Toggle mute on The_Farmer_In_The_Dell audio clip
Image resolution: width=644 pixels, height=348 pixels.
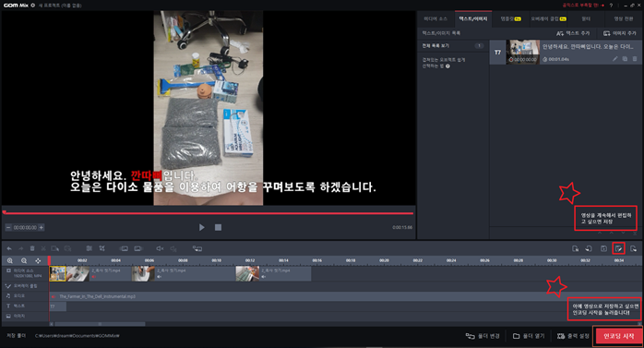[x=53, y=296]
